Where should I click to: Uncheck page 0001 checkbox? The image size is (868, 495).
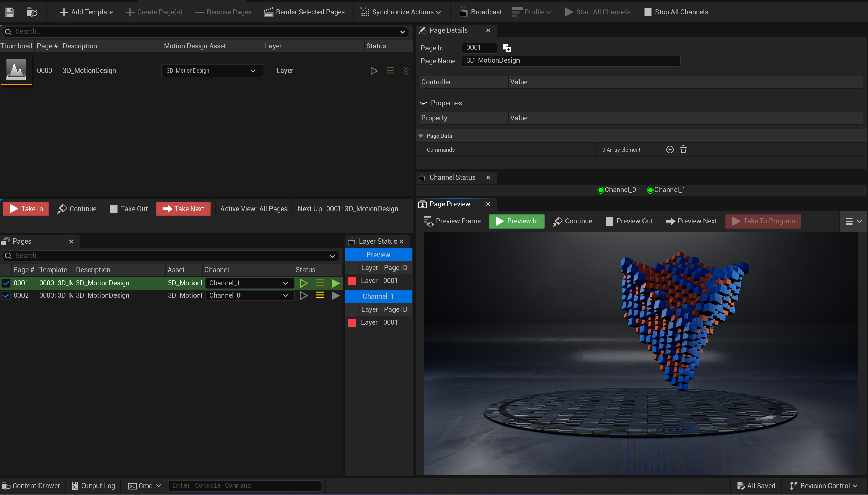tap(6, 283)
